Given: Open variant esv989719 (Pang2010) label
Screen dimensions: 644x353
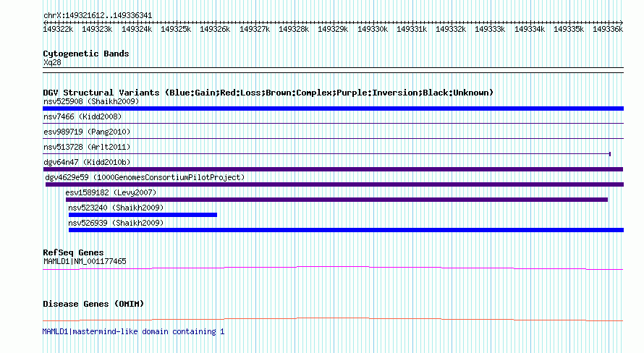Looking at the screenshot, I should tap(87, 132).
